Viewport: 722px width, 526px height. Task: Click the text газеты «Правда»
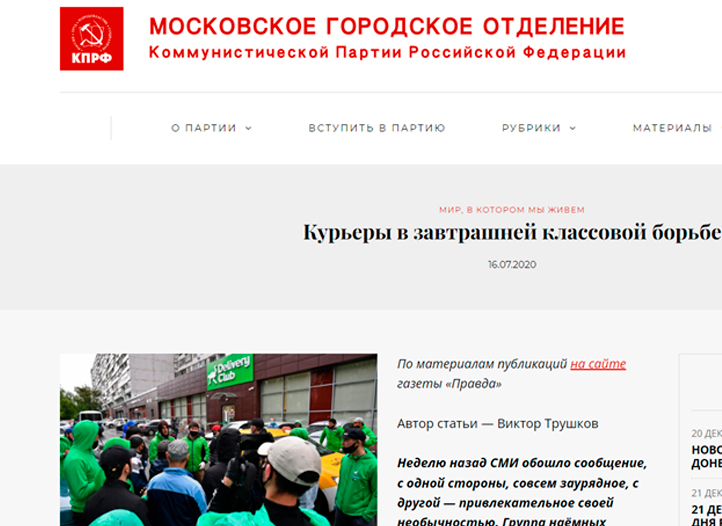coord(449,384)
